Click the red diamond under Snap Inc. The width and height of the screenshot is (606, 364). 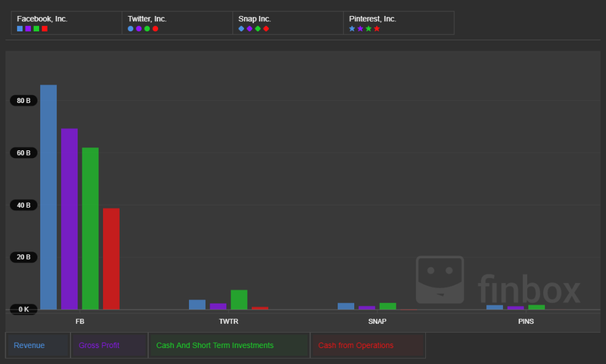[266, 28]
